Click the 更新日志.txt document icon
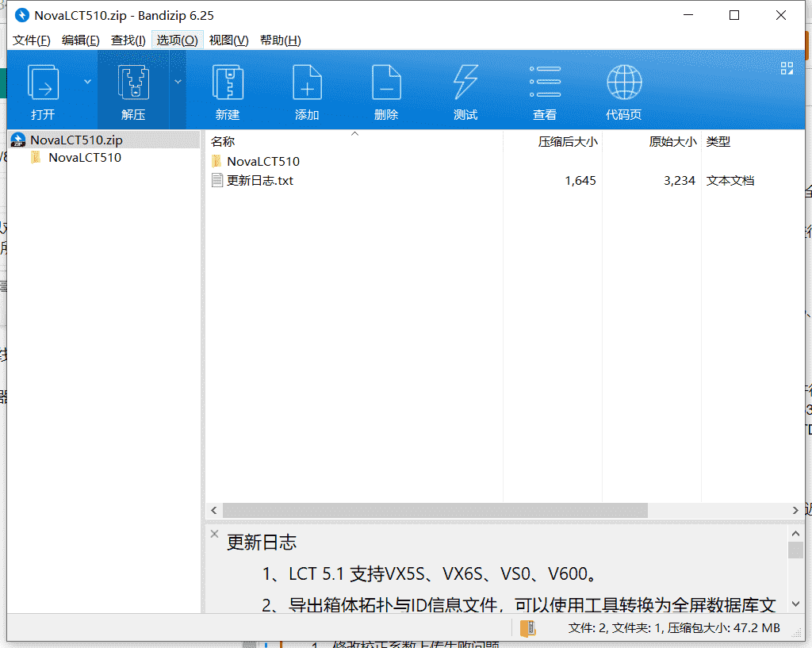Image resolution: width=812 pixels, height=648 pixels. (217, 180)
